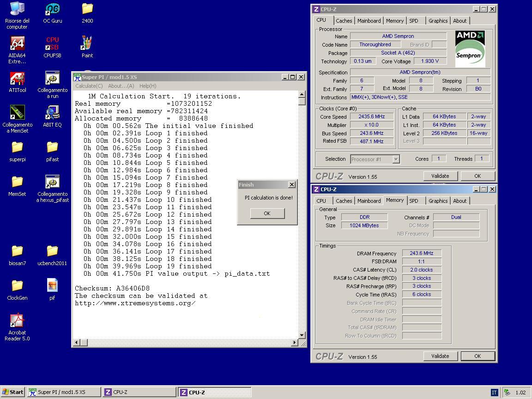532x399 pixels.
Task: Click Super PI horizontal scroll left arrow
Action: (x=77, y=343)
